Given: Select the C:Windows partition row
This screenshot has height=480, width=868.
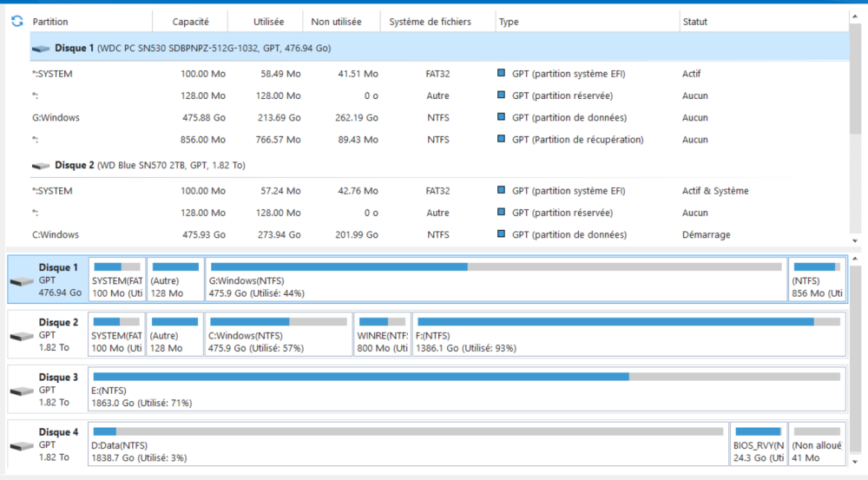Looking at the screenshot, I should tap(439, 234).
